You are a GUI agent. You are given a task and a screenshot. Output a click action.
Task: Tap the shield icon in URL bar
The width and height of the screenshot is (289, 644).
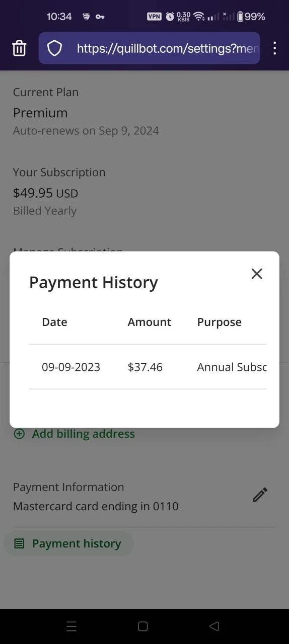click(x=54, y=48)
